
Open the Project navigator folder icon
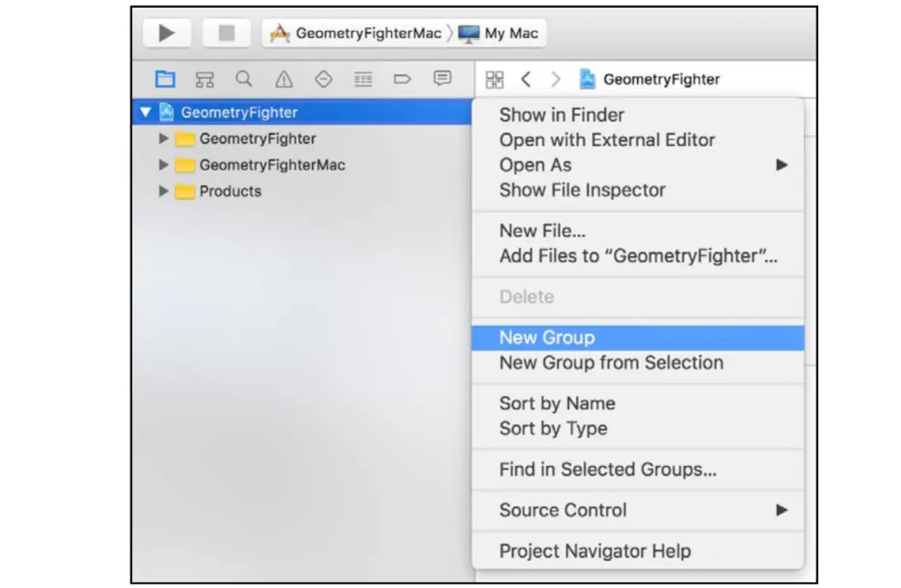point(165,79)
